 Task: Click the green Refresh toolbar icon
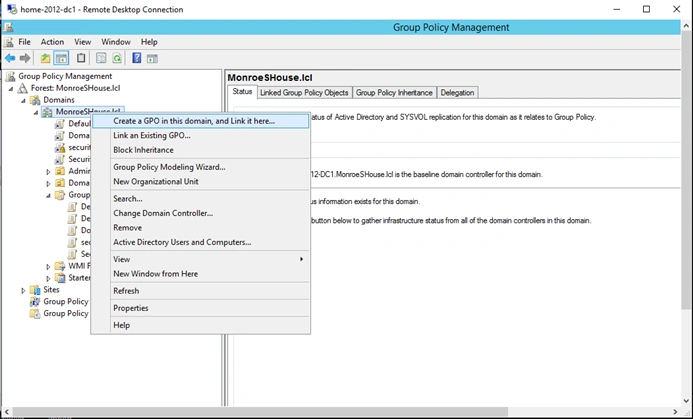click(x=117, y=58)
